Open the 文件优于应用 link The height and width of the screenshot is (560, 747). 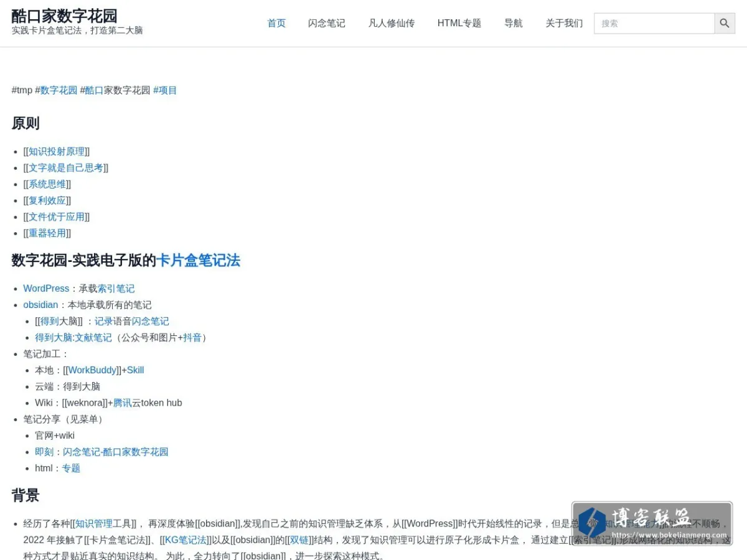pyautogui.click(x=57, y=217)
